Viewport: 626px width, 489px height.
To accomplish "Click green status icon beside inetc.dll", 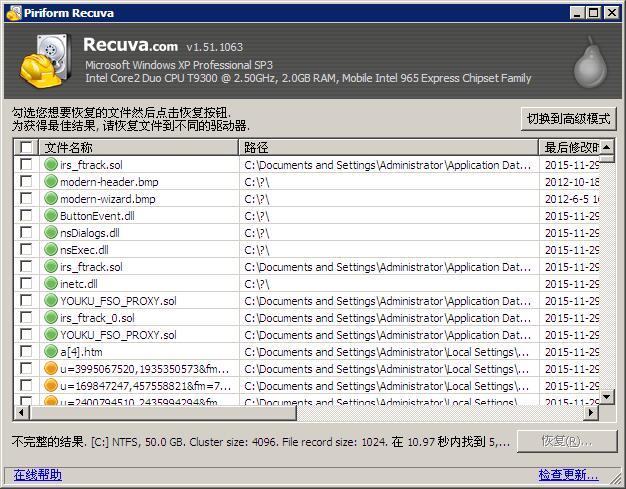I will tap(51, 284).
